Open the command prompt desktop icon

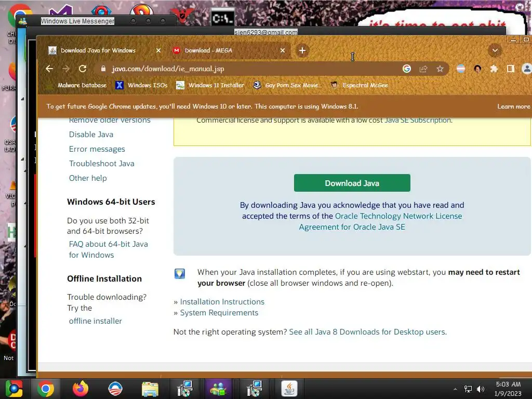tap(222, 18)
